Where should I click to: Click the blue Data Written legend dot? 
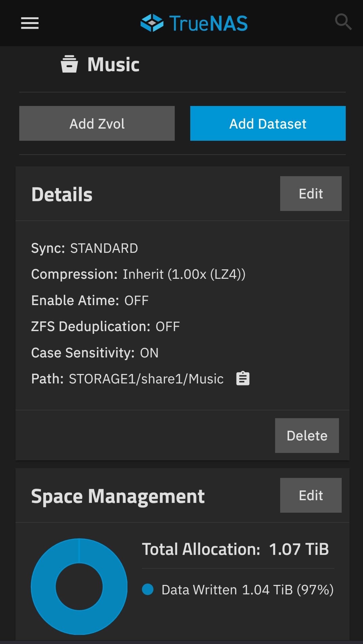click(x=148, y=590)
